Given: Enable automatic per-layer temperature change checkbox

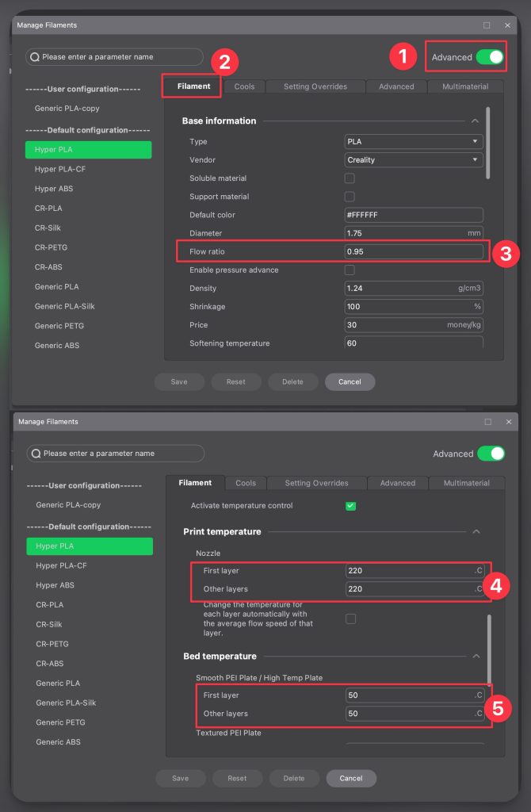Looking at the screenshot, I should (x=351, y=619).
